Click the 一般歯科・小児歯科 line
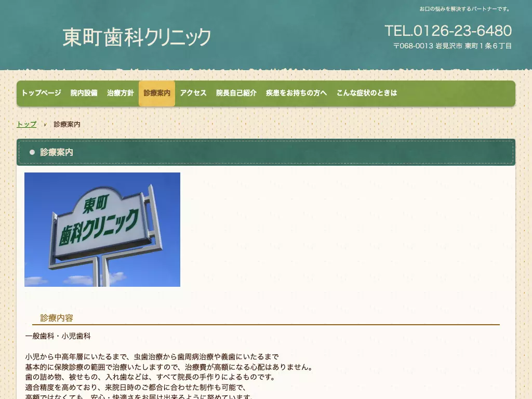532x399 pixels. click(58, 336)
